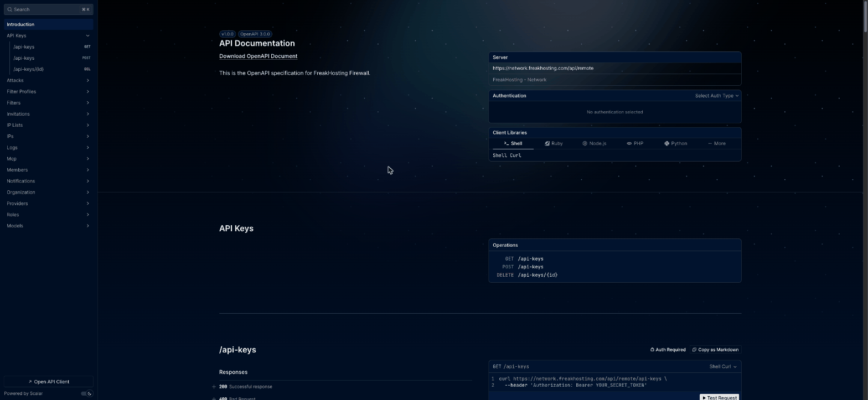Click the Ruby gem icon

click(x=547, y=143)
